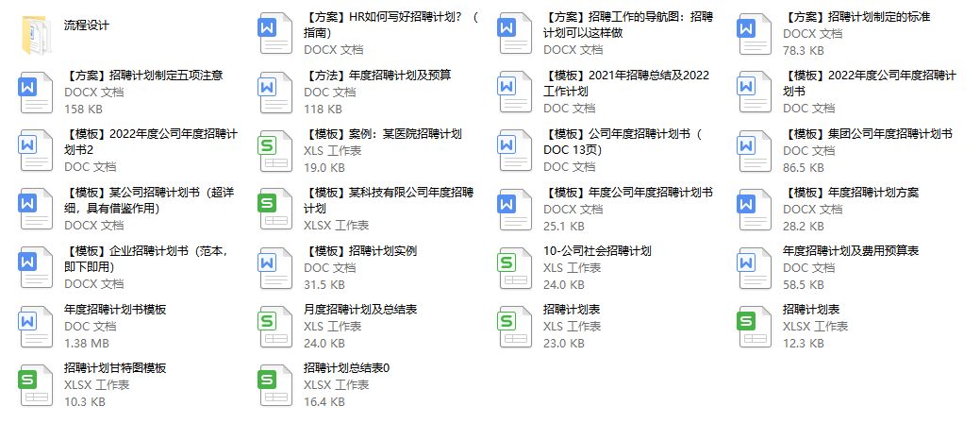
Task: Click the Word icon for 招聘计划制定五项注意
Action: (36, 93)
